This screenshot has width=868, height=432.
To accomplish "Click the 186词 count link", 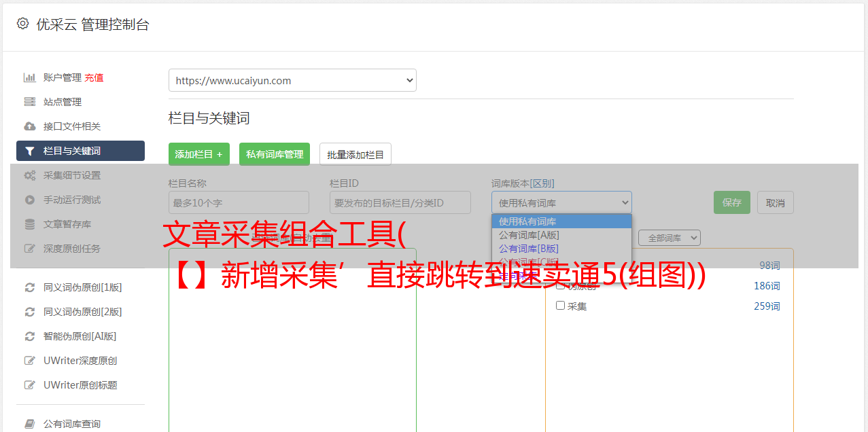I will pyautogui.click(x=767, y=285).
